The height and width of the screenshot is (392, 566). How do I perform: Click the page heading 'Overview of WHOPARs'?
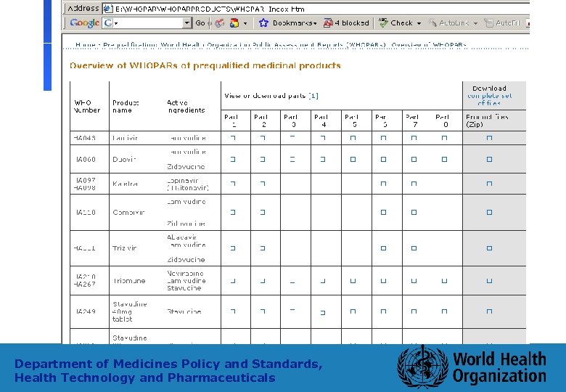point(205,65)
